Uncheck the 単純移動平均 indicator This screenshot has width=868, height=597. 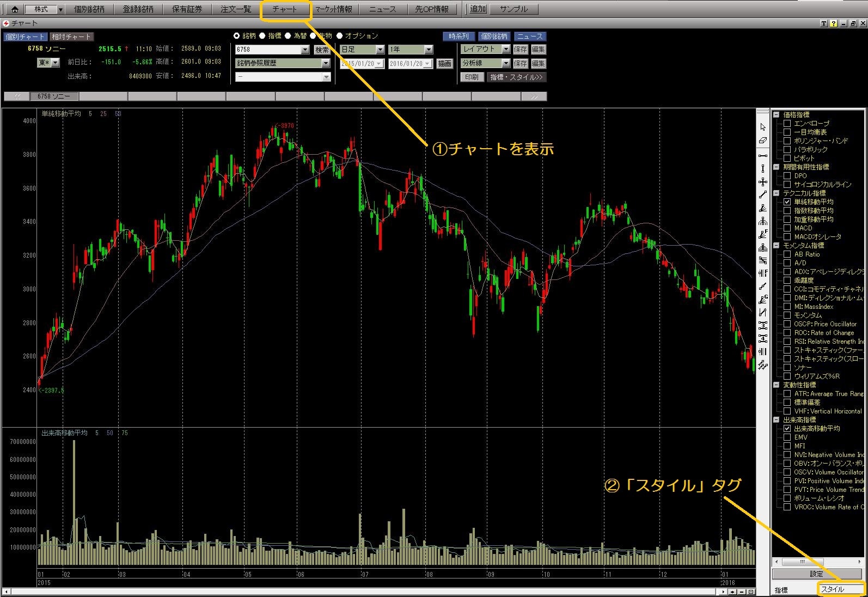point(787,202)
